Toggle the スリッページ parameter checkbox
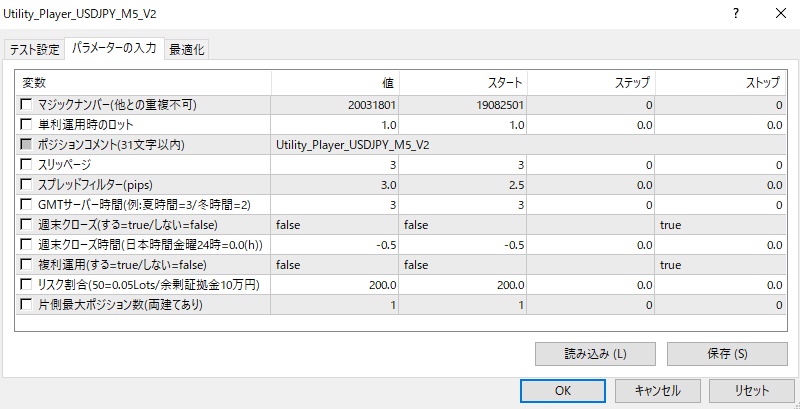The image size is (800, 409). coord(26,164)
